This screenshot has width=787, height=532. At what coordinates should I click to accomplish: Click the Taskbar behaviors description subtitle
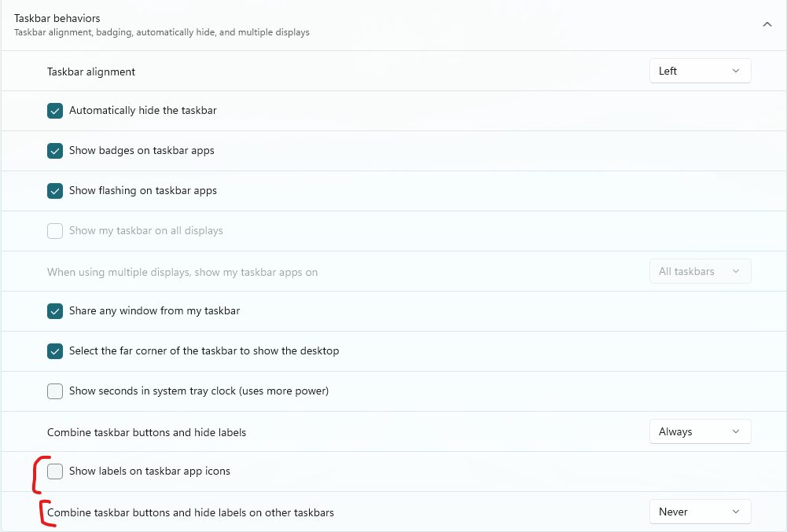click(x=162, y=33)
